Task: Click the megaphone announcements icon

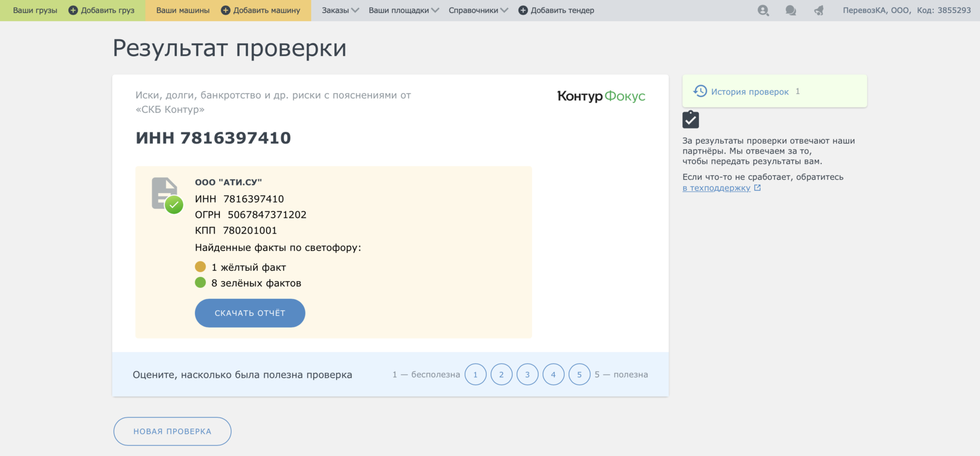Action: pyautogui.click(x=819, y=11)
